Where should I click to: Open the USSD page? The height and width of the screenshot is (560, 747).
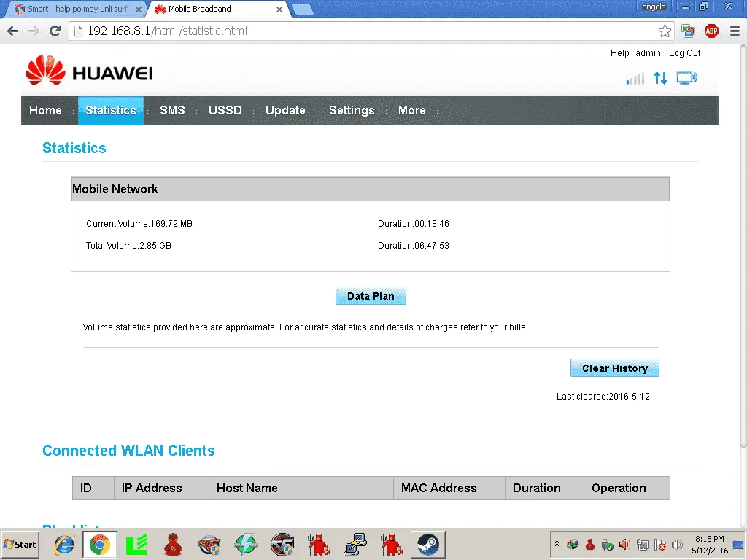coord(225,111)
